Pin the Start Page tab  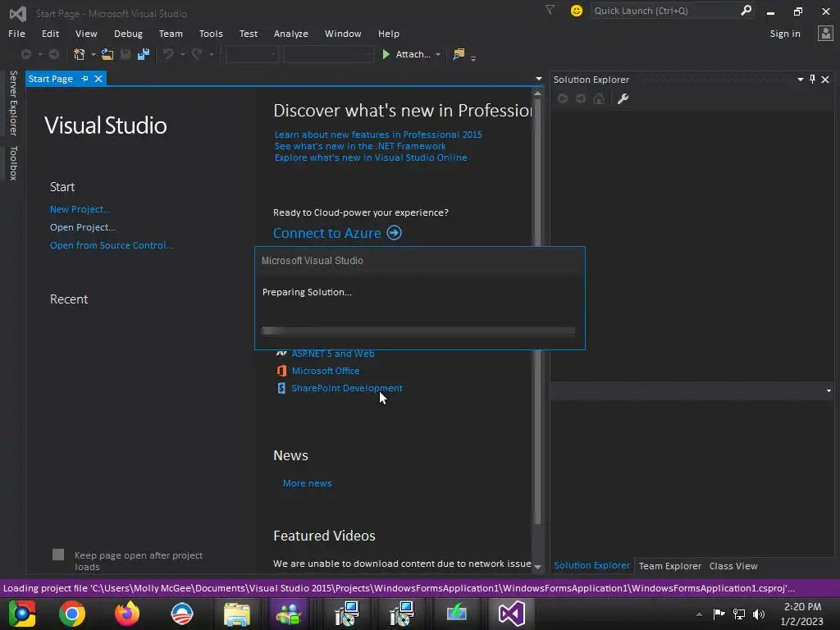pos(84,79)
